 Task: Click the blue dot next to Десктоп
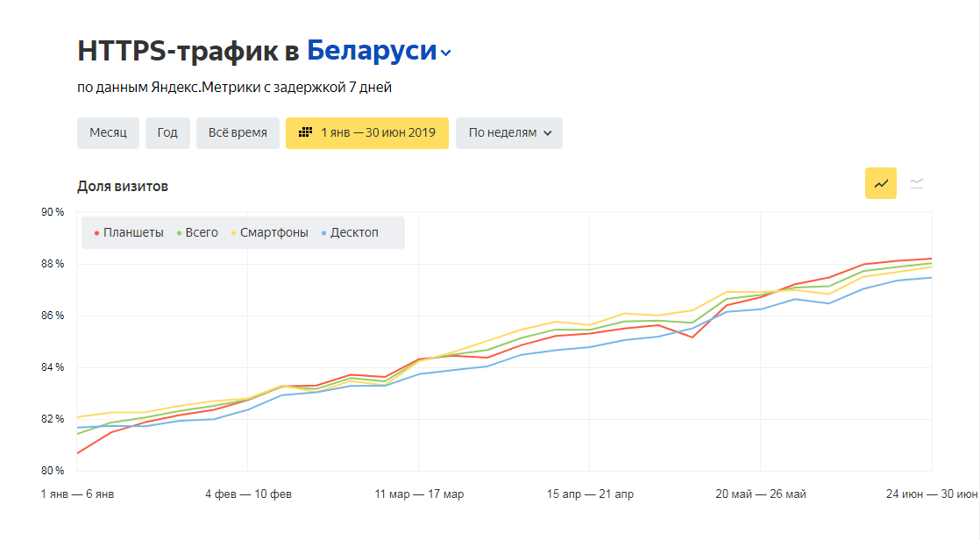tap(323, 233)
